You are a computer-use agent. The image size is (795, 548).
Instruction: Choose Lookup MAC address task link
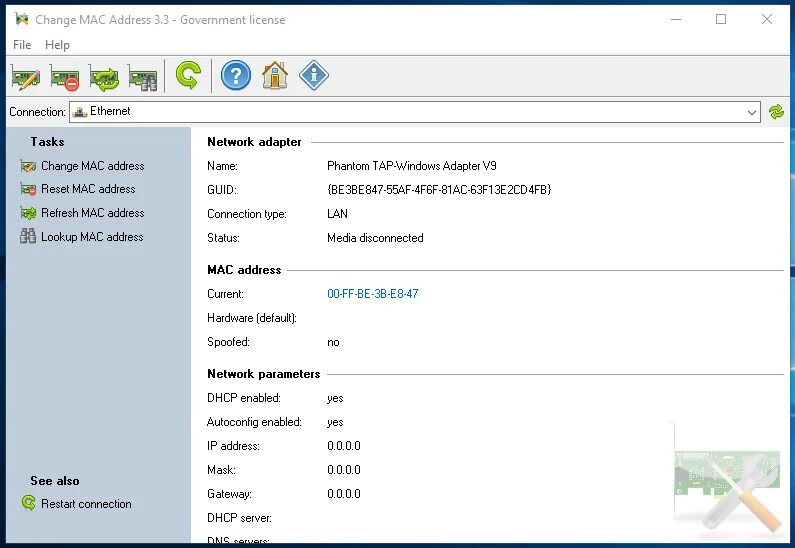coord(92,237)
